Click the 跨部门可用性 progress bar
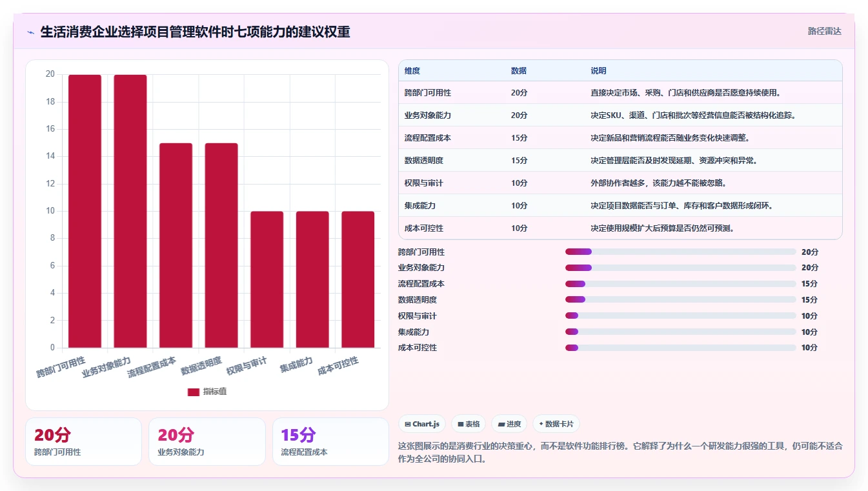 [x=681, y=252]
